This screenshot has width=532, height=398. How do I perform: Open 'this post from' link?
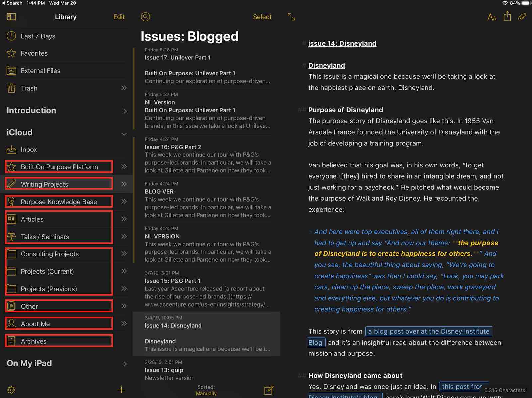tap(462, 387)
